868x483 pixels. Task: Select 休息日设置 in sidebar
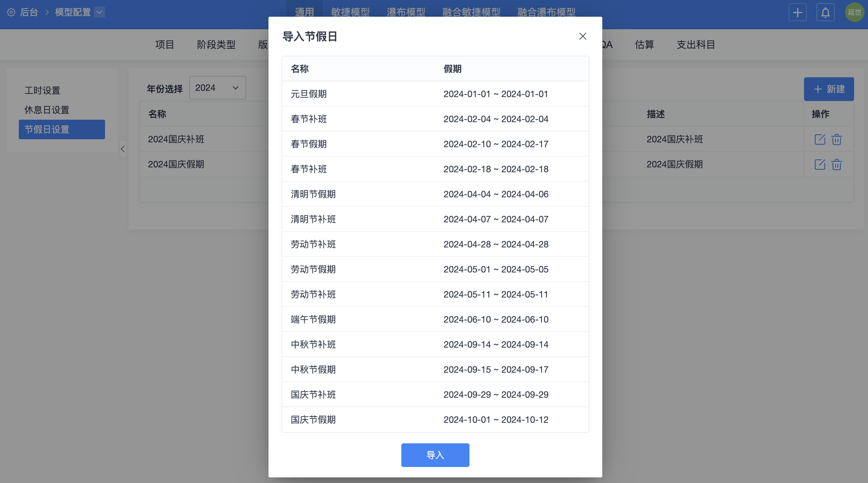pyautogui.click(x=47, y=110)
